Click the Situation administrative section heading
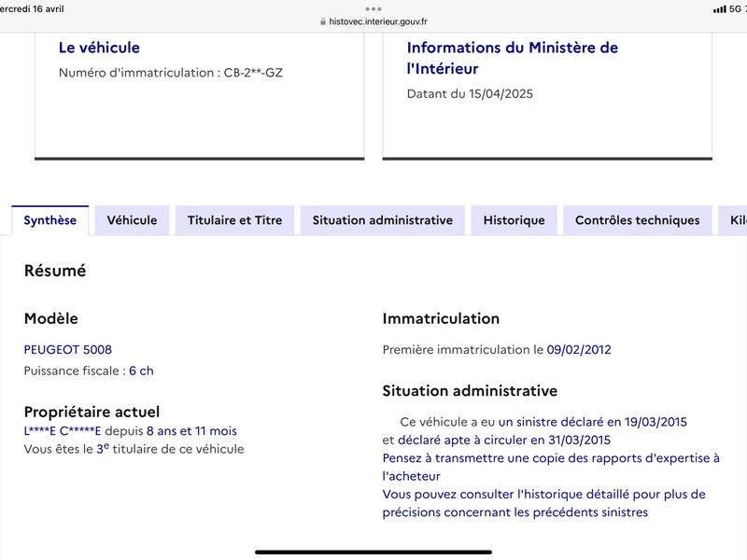The width and height of the screenshot is (747, 560). (x=470, y=391)
